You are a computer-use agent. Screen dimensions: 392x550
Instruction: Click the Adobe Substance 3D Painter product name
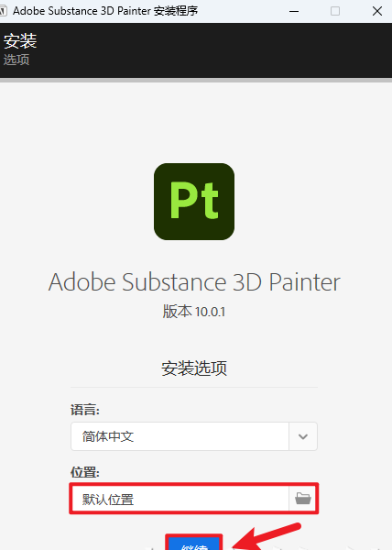pos(194,282)
